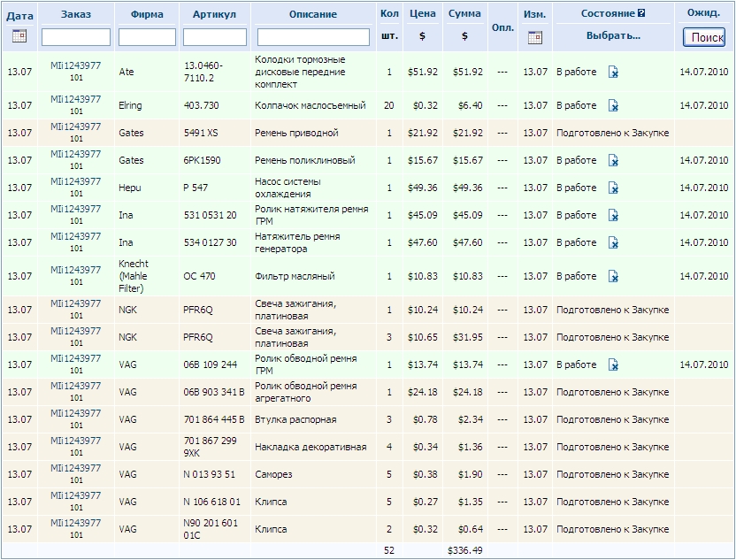Open the Выбрать... state selector
This screenshot has height=560, width=736.
613,35
